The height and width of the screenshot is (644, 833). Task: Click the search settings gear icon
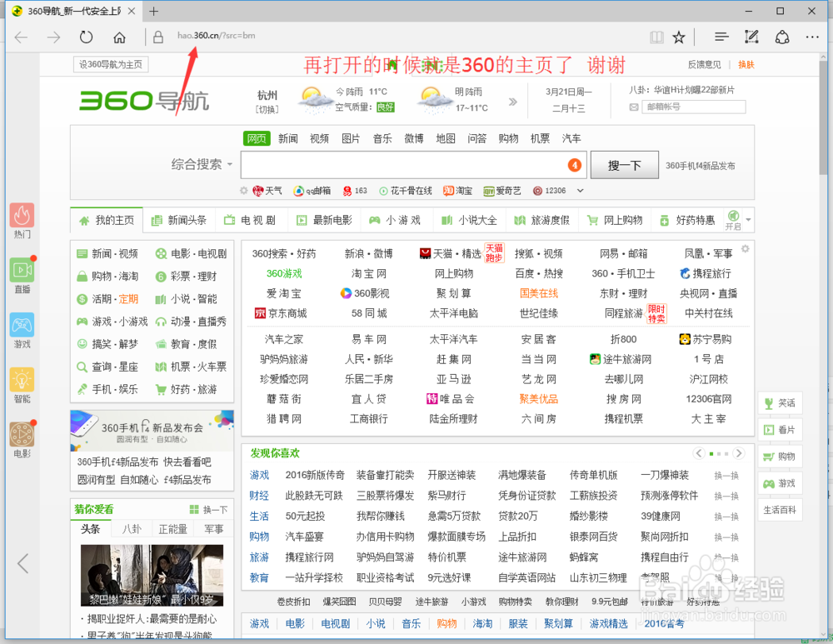pos(243,190)
